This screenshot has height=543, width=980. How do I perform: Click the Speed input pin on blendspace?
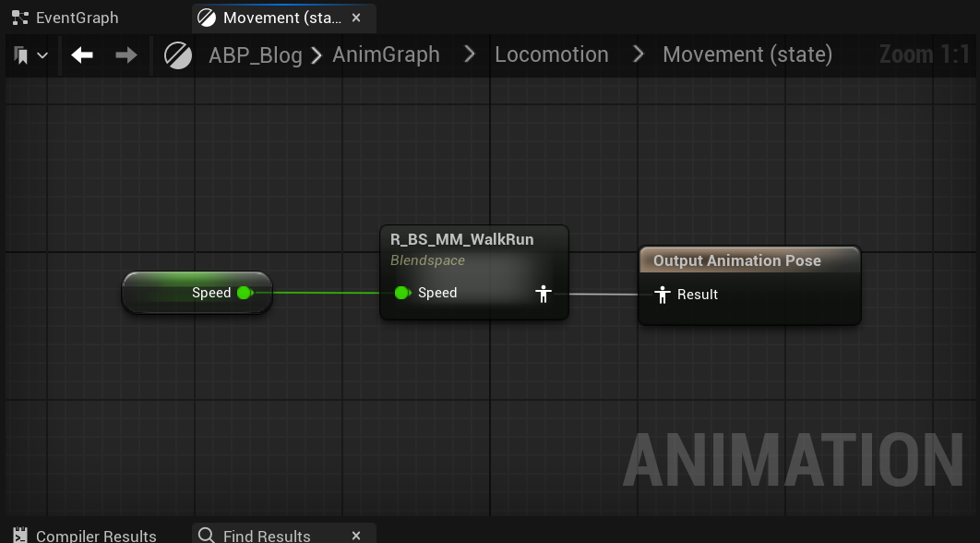click(x=402, y=292)
